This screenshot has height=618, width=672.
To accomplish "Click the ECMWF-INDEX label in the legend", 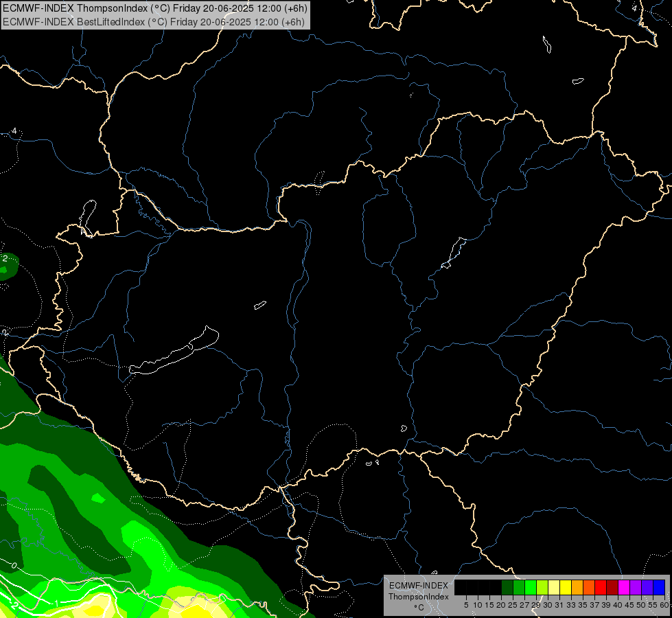I will (x=418, y=586).
